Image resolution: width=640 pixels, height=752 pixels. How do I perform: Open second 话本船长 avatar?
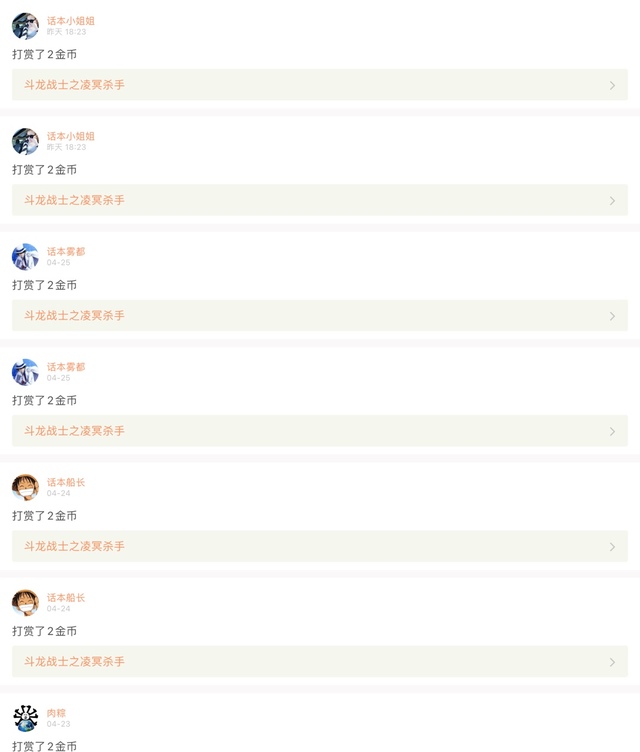tap(25, 603)
